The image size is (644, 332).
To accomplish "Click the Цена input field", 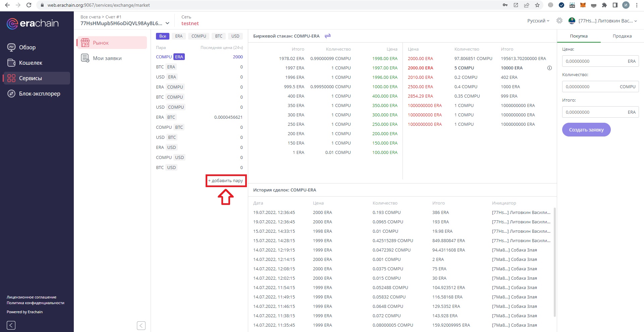I will tap(594, 61).
